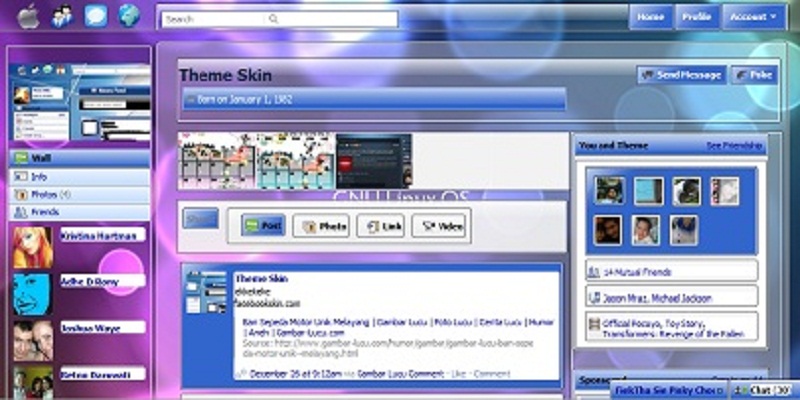Expand the Account dropdown menu
The height and width of the screenshot is (400, 800).
click(x=754, y=17)
